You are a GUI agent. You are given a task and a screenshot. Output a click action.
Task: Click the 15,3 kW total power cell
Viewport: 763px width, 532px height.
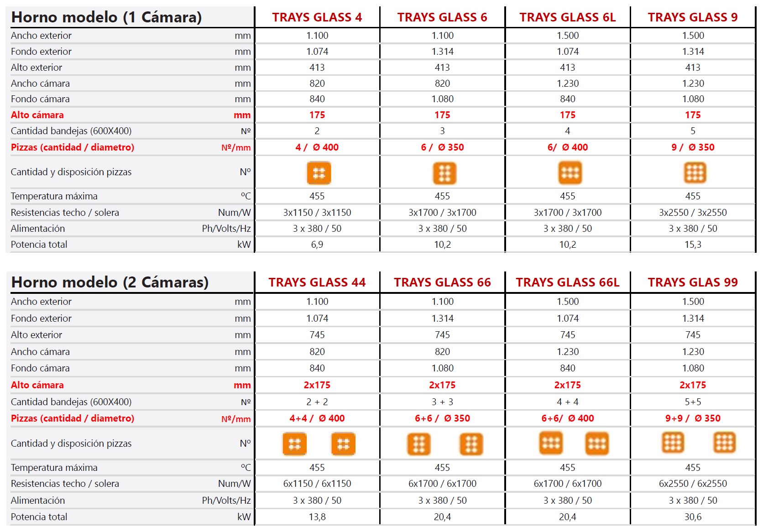(x=693, y=245)
